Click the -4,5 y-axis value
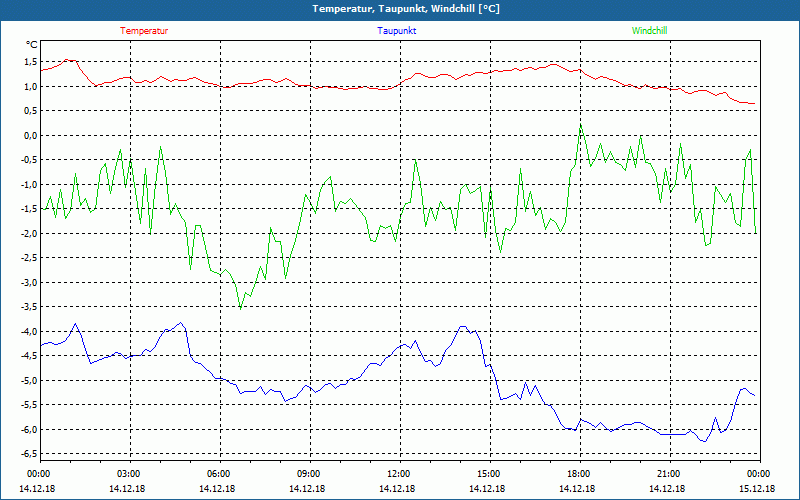The height and width of the screenshot is (500, 800). (x=29, y=356)
